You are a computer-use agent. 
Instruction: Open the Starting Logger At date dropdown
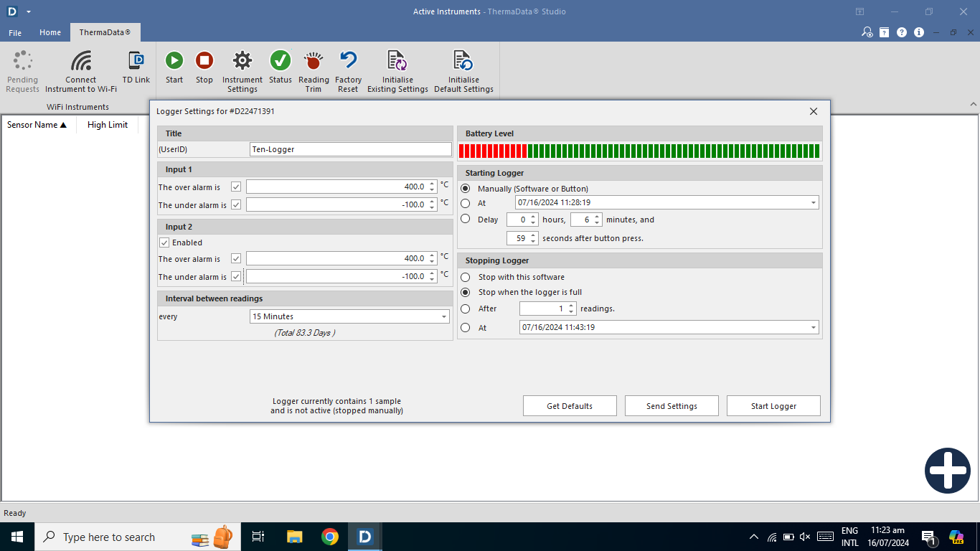coord(813,203)
